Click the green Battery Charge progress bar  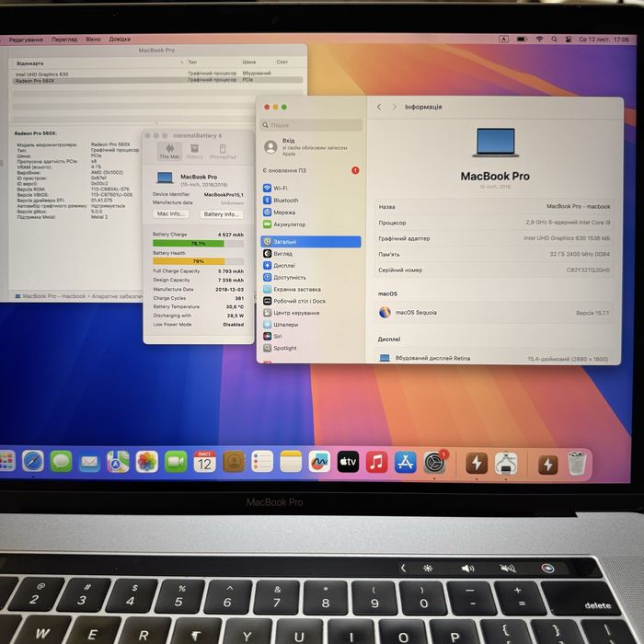coord(199,244)
